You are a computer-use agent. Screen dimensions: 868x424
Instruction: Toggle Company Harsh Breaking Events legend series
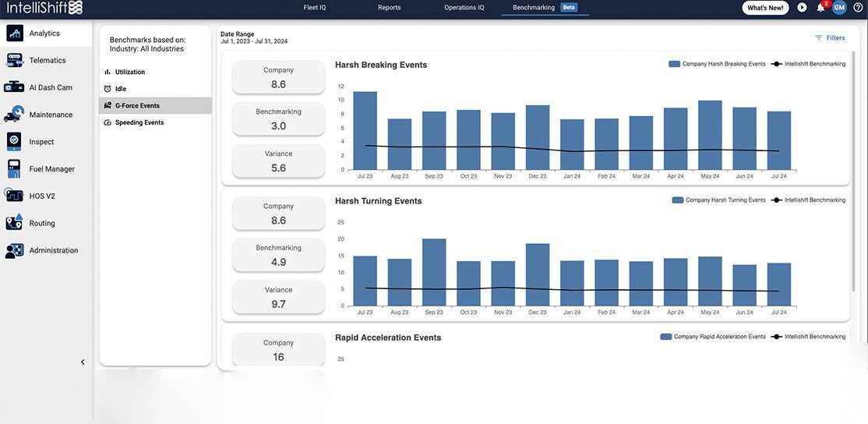point(717,64)
